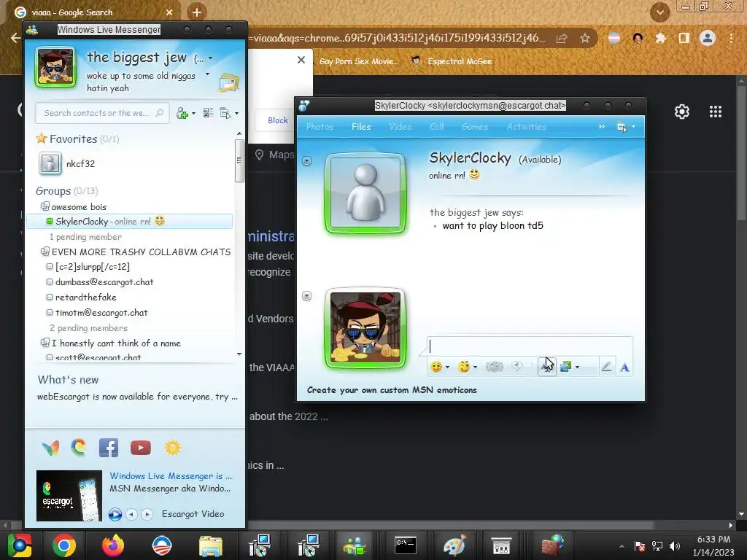Open the Photos tab in chat window
The width and height of the screenshot is (747, 560).
click(x=320, y=127)
